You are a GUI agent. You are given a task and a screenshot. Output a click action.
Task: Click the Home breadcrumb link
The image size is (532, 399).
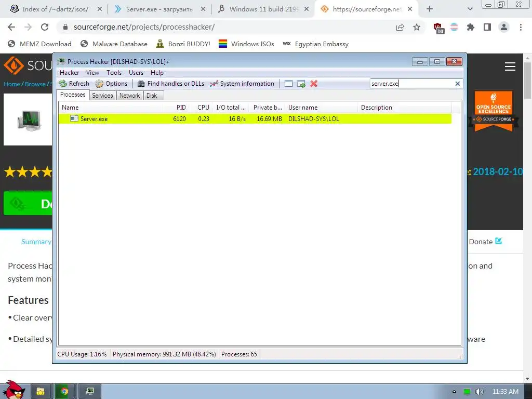click(11, 84)
